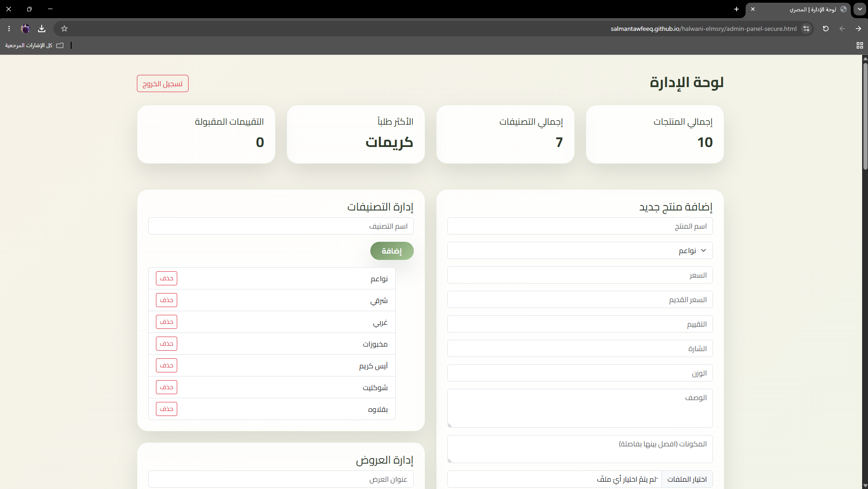Click the إجمالي المنتجات stat card

coord(655,134)
